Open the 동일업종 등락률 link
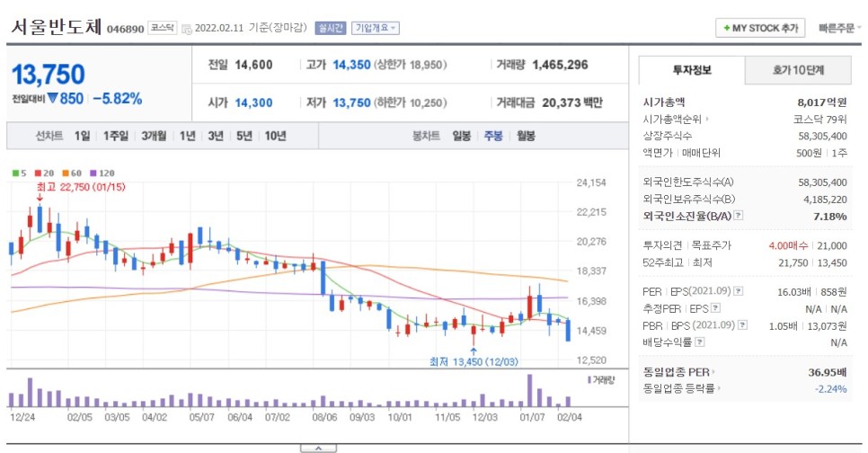This screenshot has height=453, width=868. [681, 388]
